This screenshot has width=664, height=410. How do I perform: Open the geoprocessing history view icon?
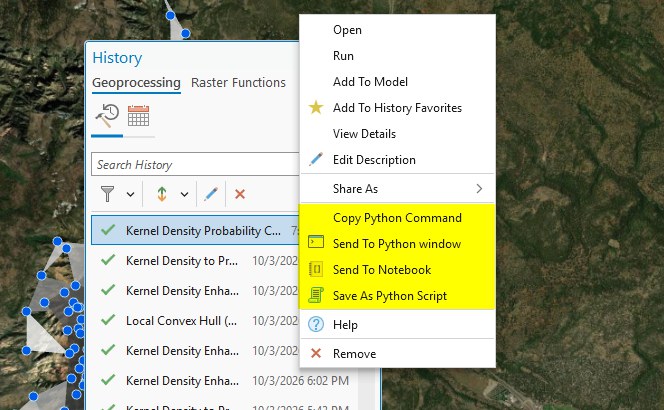coord(107,116)
